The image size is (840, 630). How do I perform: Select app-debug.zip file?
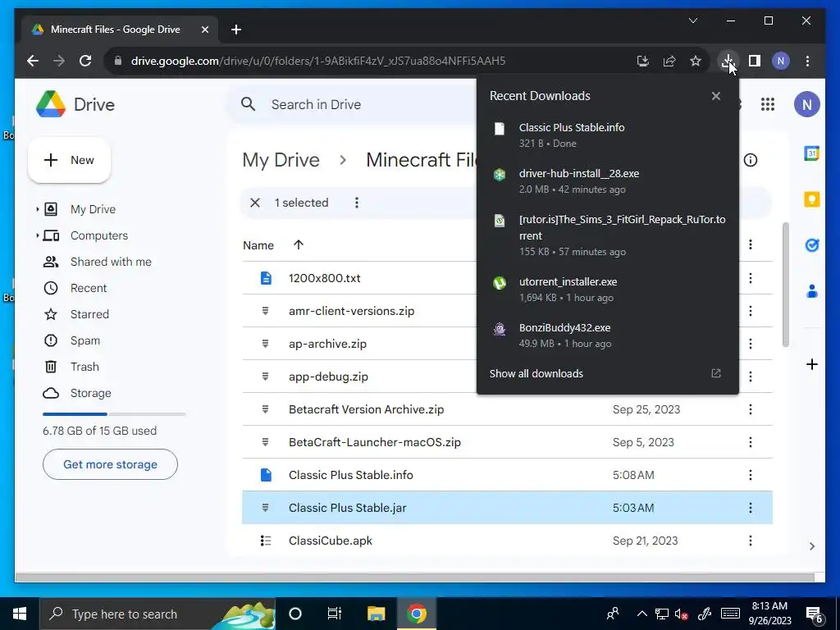coord(359,376)
